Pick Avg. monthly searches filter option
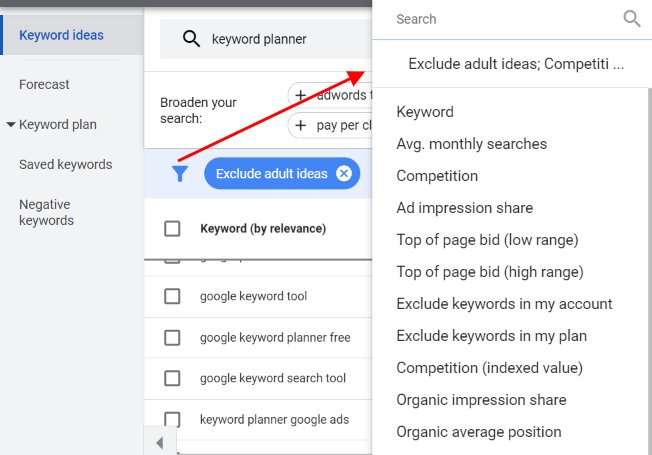The image size is (652, 455). point(472,144)
